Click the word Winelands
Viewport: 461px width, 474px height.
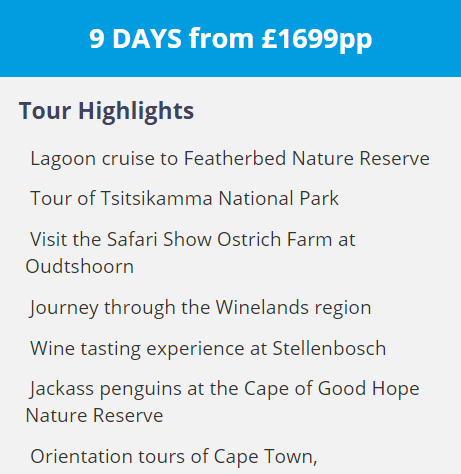(x=262, y=307)
